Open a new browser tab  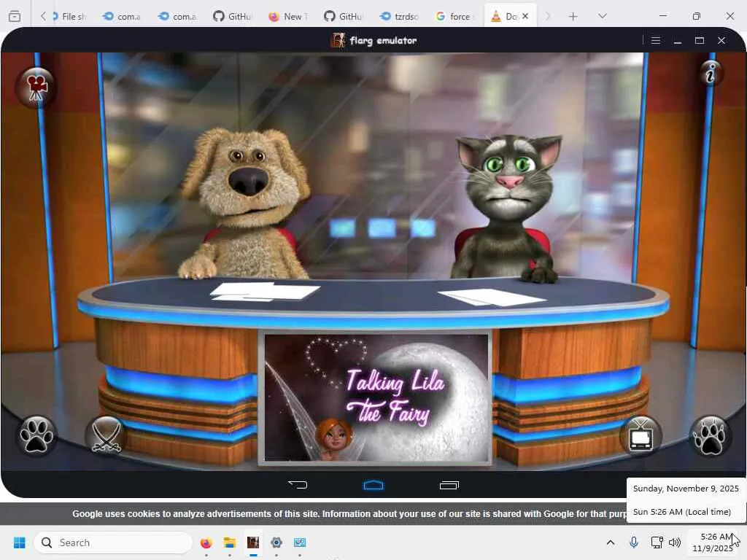[x=573, y=17]
